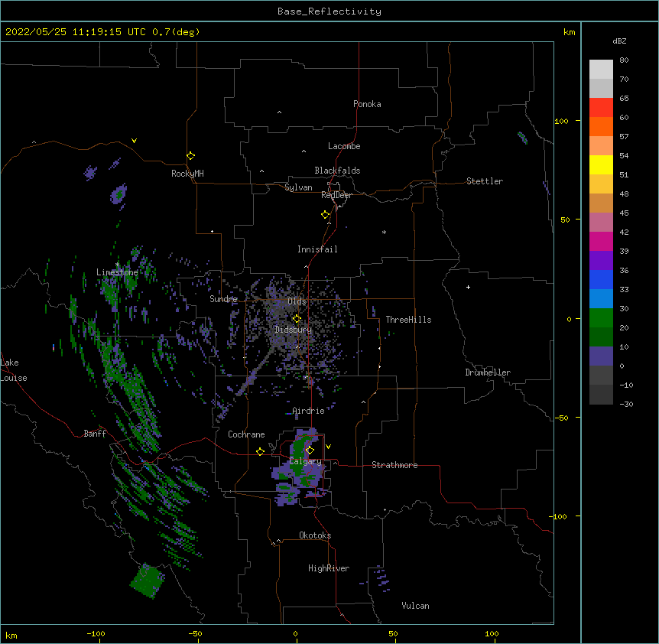Pick the light gray 70-80 dBZ swatch
The height and width of the screenshot is (644, 659).
point(601,70)
